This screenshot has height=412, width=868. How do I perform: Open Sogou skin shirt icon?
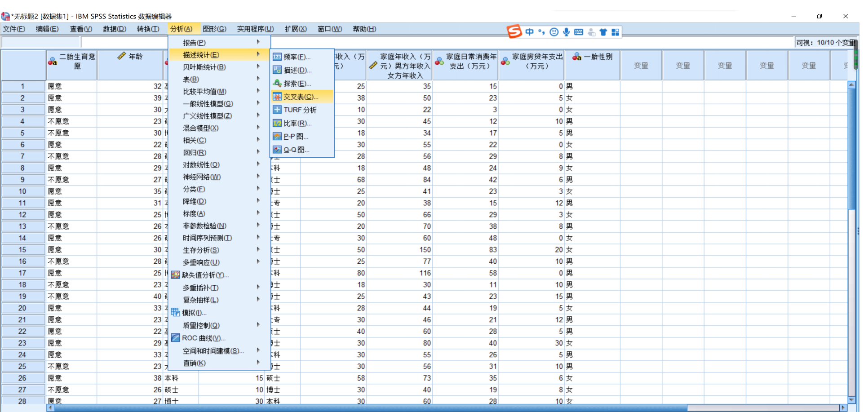click(603, 32)
